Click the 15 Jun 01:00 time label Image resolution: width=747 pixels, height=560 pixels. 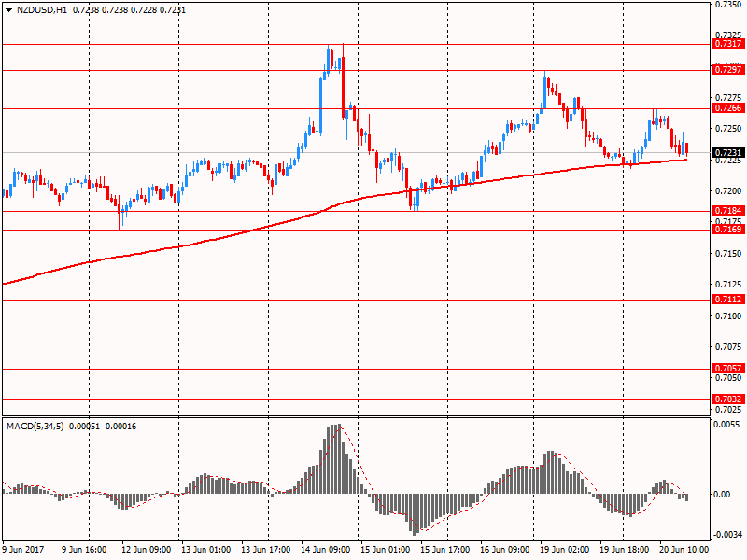385,550
